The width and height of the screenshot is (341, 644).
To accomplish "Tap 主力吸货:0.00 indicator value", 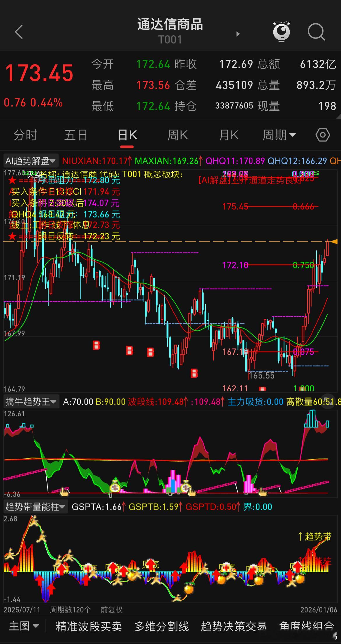I will tap(256, 402).
